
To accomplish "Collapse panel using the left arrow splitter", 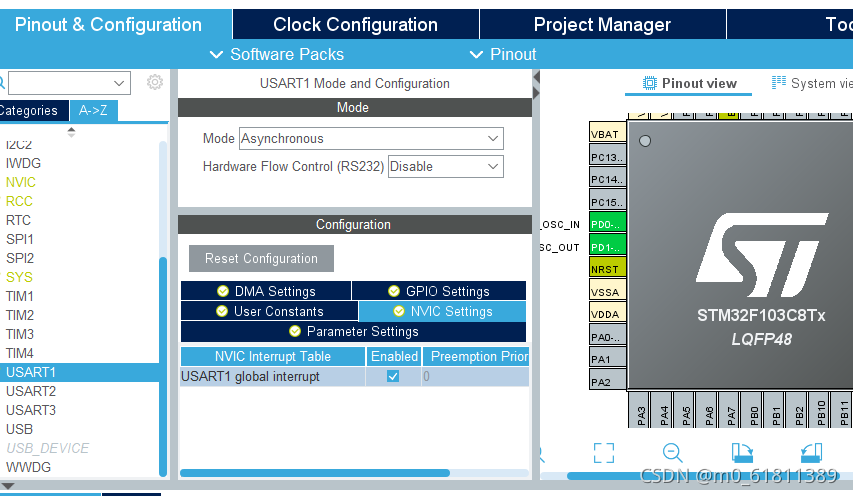I will 536,78.
